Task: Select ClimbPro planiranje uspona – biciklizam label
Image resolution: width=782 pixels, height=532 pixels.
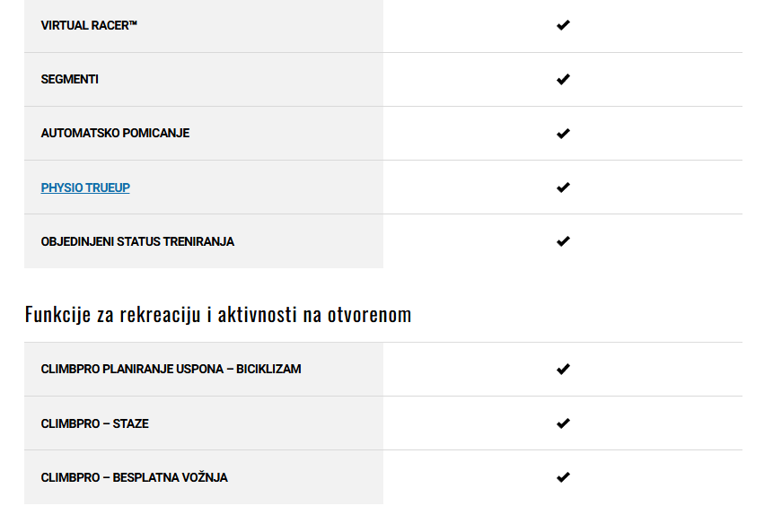Action: click(171, 369)
